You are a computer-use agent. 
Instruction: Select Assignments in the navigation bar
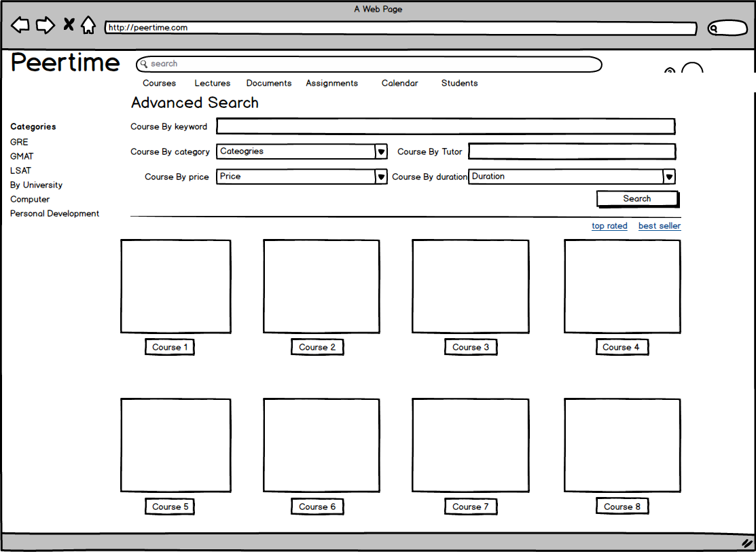click(x=331, y=84)
